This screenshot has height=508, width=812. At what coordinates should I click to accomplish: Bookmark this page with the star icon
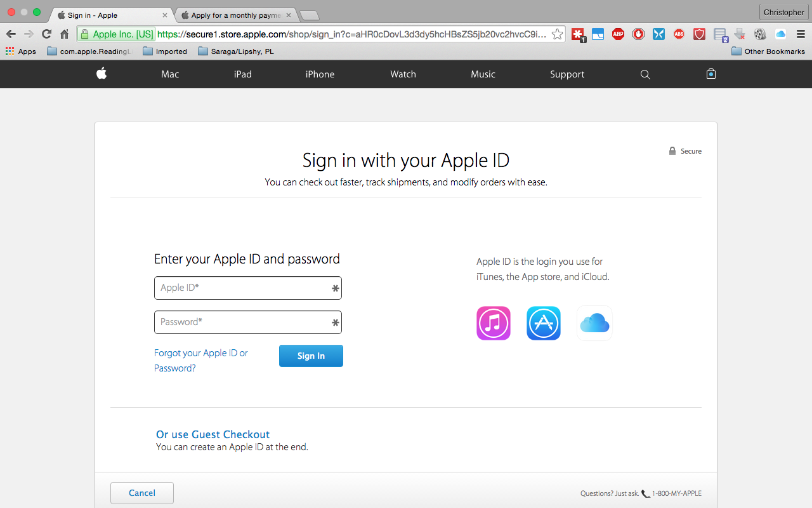coord(557,34)
